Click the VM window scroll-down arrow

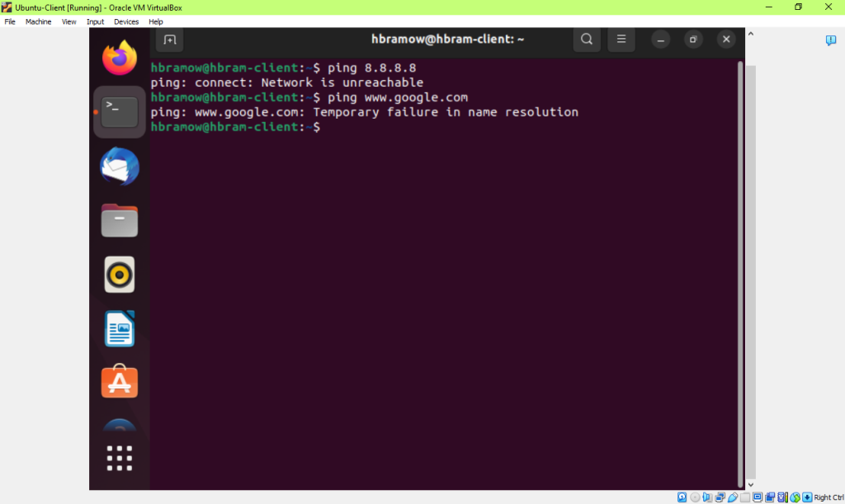tap(750, 485)
